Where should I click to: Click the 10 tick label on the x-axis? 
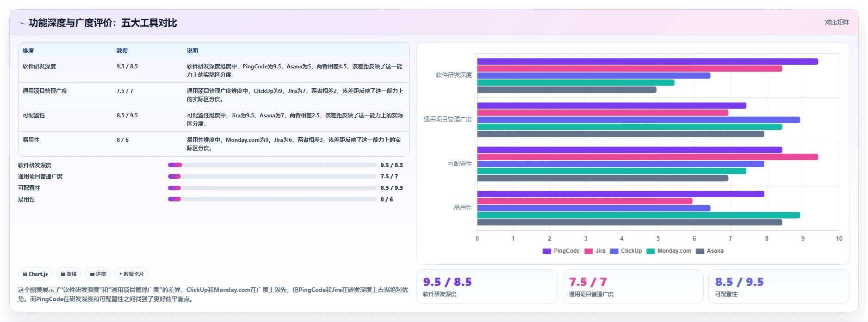tap(839, 238)
